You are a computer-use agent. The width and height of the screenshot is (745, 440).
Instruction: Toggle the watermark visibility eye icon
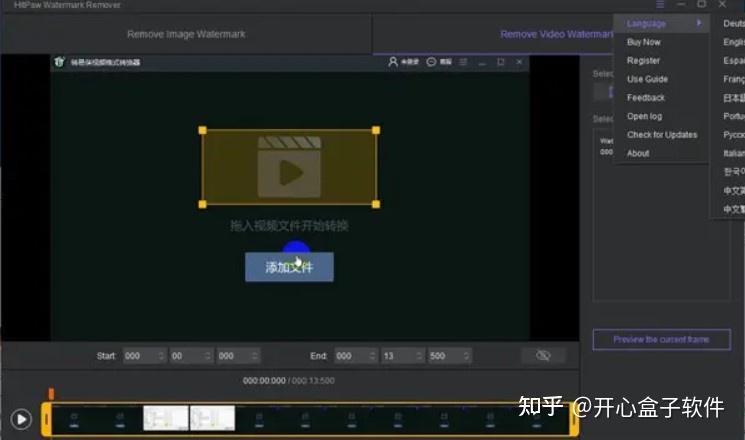(543, 355)
